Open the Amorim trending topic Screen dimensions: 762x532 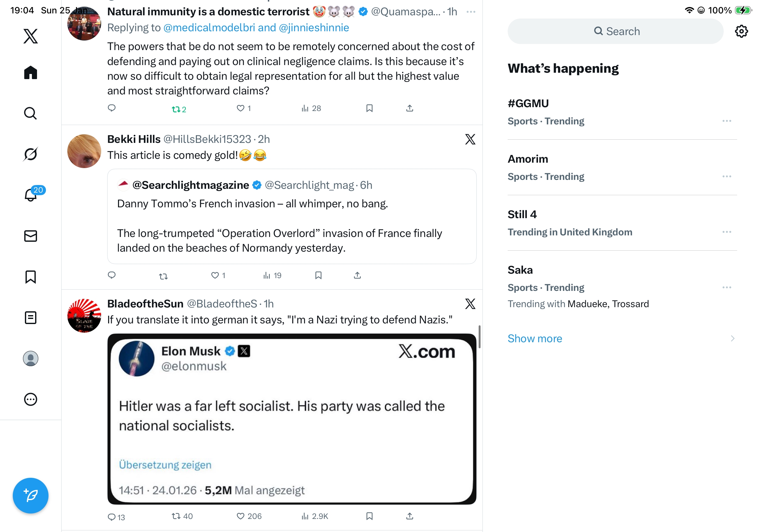coord(528,159)
